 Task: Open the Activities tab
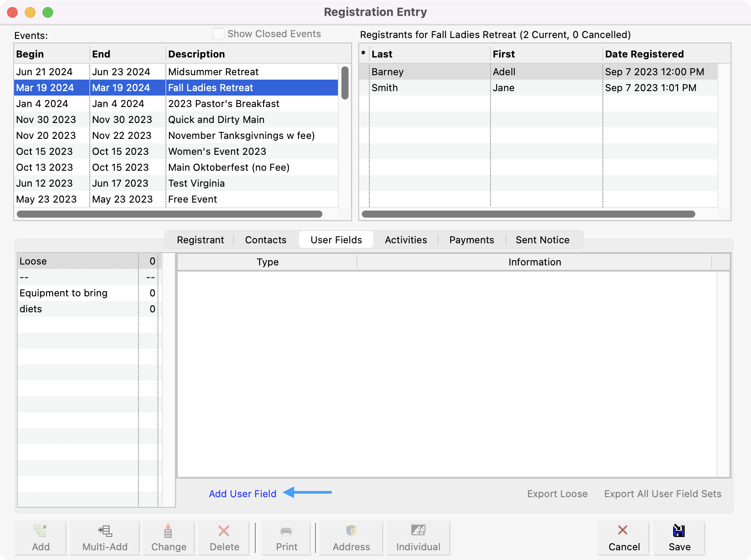406,240
